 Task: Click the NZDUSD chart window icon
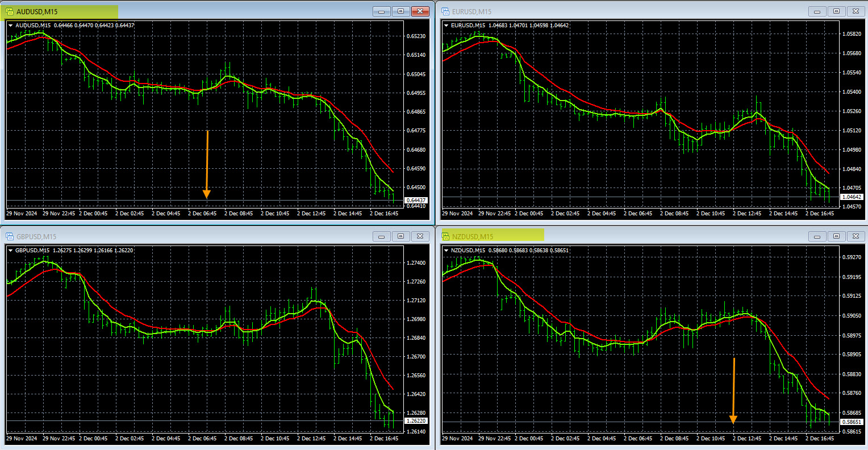point(446,236)
